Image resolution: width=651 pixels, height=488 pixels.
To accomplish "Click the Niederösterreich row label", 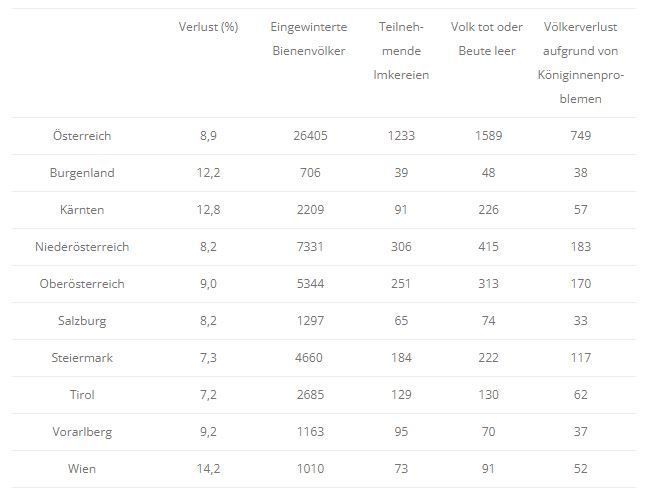I will [82, 246].
